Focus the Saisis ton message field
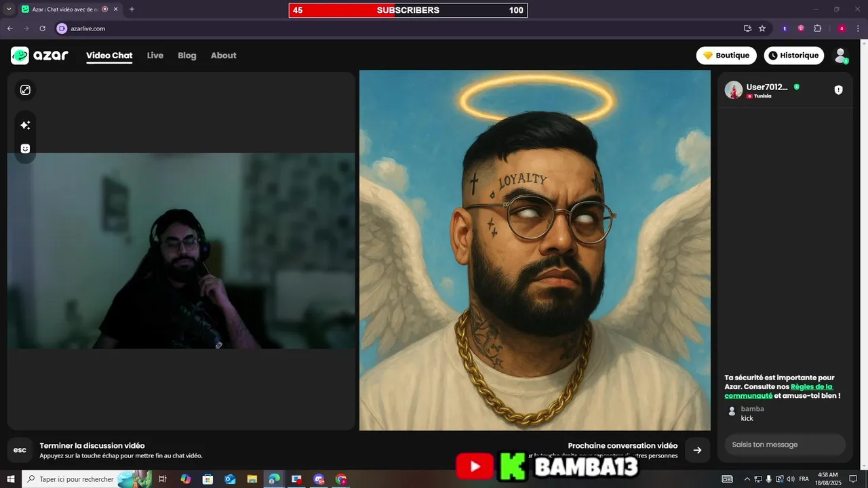 [785, 445]
